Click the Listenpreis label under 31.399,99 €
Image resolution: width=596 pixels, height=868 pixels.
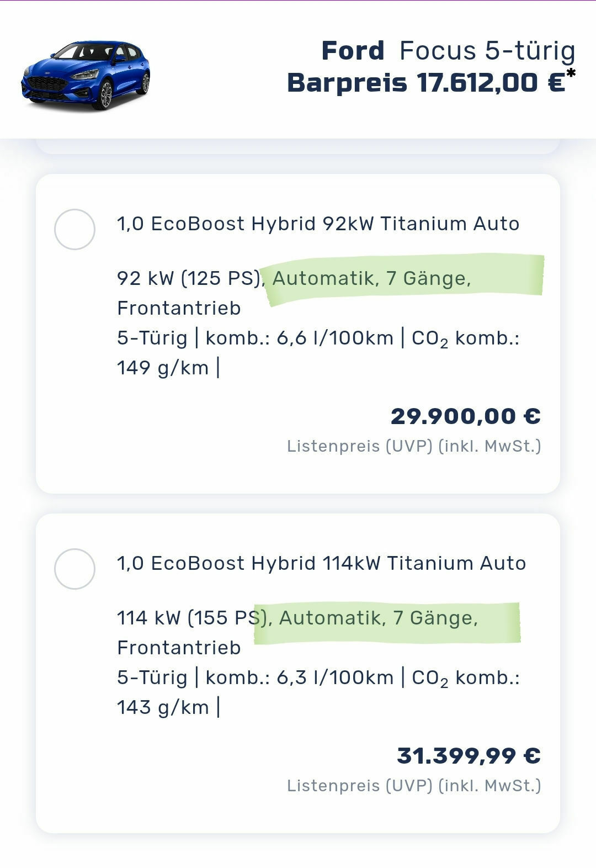(x=414, y=786)
